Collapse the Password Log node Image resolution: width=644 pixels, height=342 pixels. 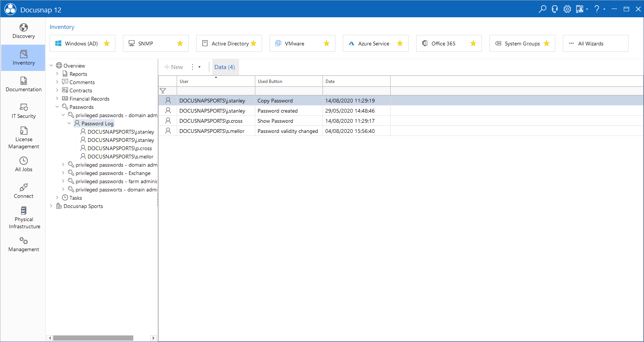click(x=69, y=124)
